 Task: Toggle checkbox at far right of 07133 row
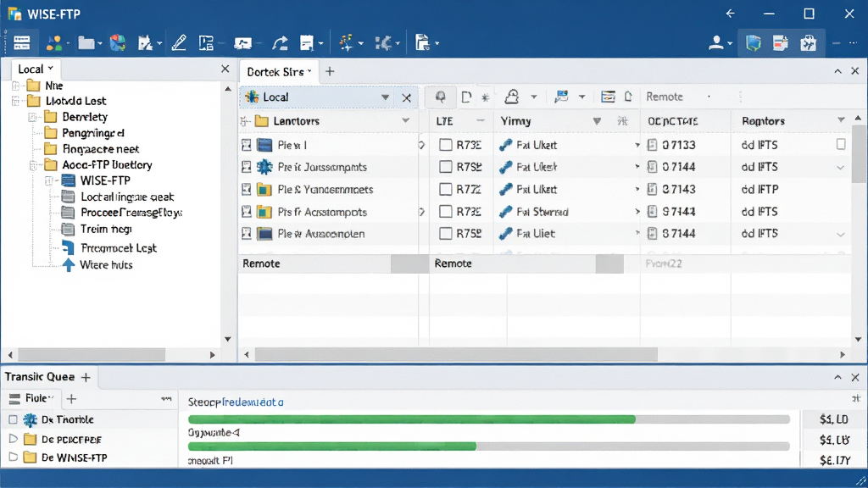841,144
